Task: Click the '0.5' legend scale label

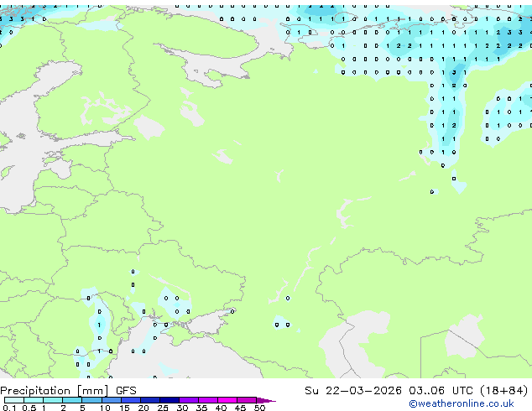Action: pos(29,408)
